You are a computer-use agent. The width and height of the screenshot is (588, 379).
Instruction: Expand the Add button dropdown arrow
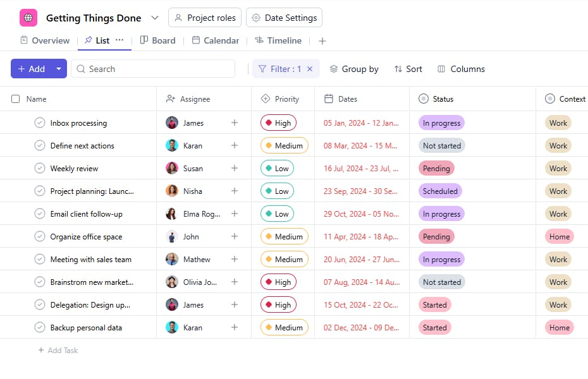59,69
